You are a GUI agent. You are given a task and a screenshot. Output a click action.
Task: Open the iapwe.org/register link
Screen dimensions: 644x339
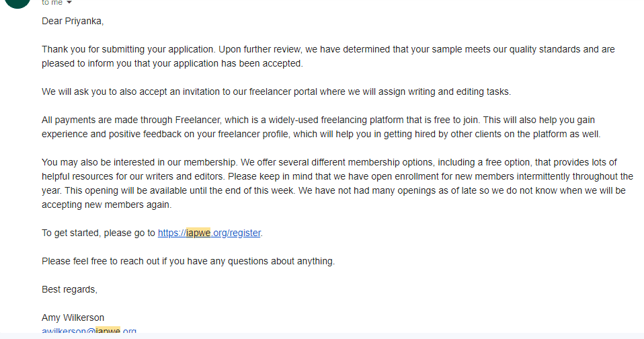209,233
